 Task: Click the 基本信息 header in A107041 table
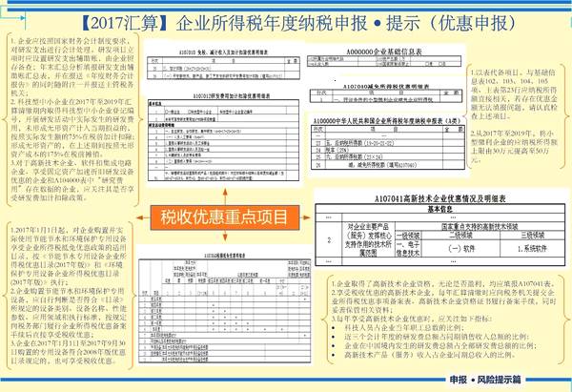[x=439, y=209]
